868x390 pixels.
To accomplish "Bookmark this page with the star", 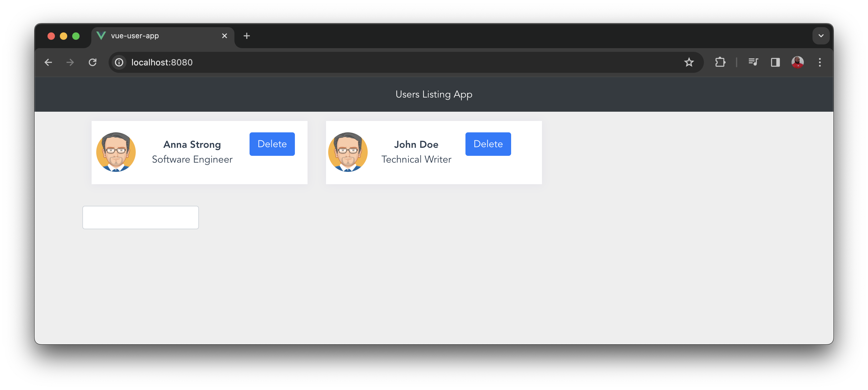I will pyautogui.click(x=689, y=62).
